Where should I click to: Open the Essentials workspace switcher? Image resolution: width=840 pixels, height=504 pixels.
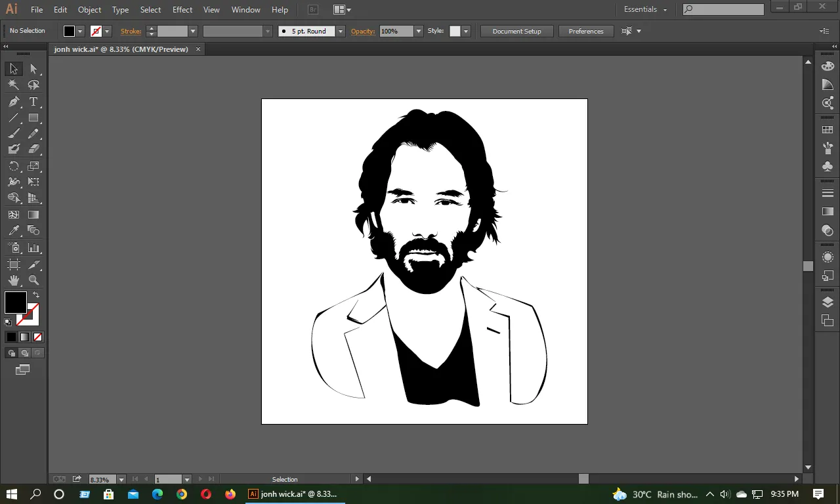click(x=646, y=9)
